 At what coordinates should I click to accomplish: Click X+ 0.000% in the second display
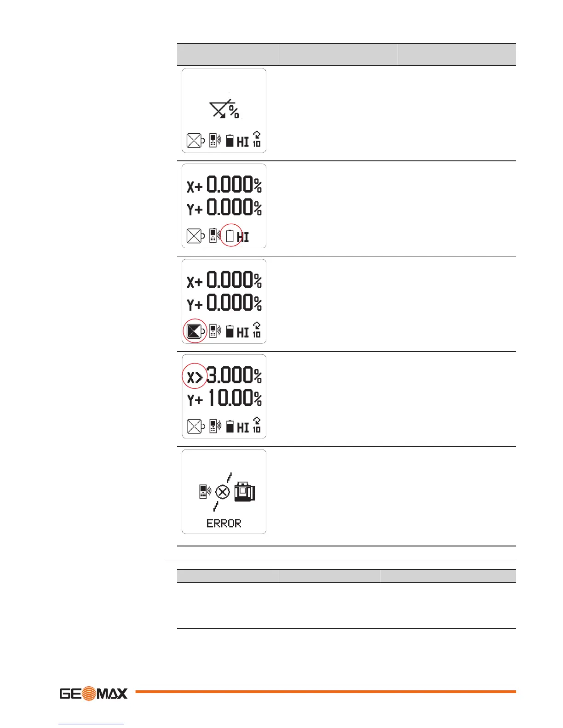click(224, 185)
